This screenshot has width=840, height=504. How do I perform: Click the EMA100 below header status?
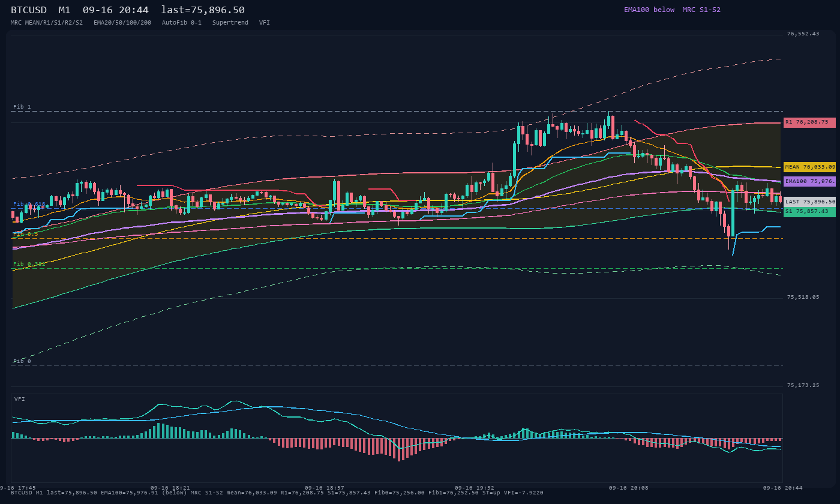tap(649, 10)
